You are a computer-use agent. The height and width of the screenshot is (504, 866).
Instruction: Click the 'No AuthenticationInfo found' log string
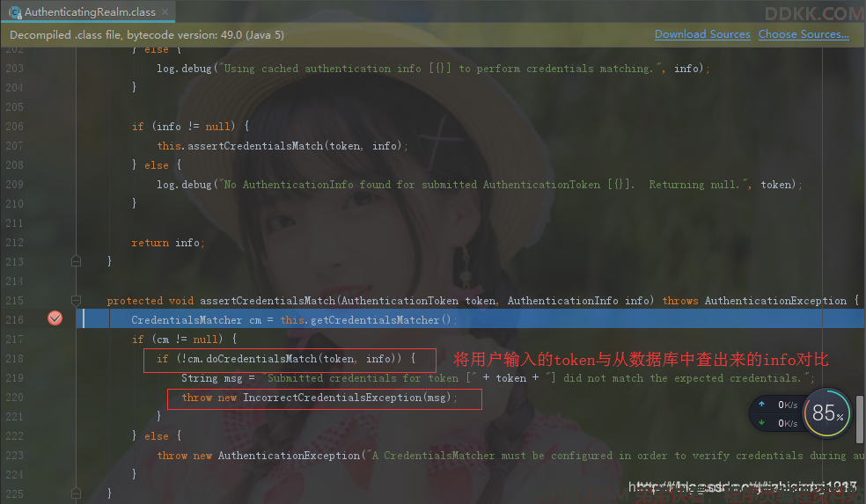(484, 185)
